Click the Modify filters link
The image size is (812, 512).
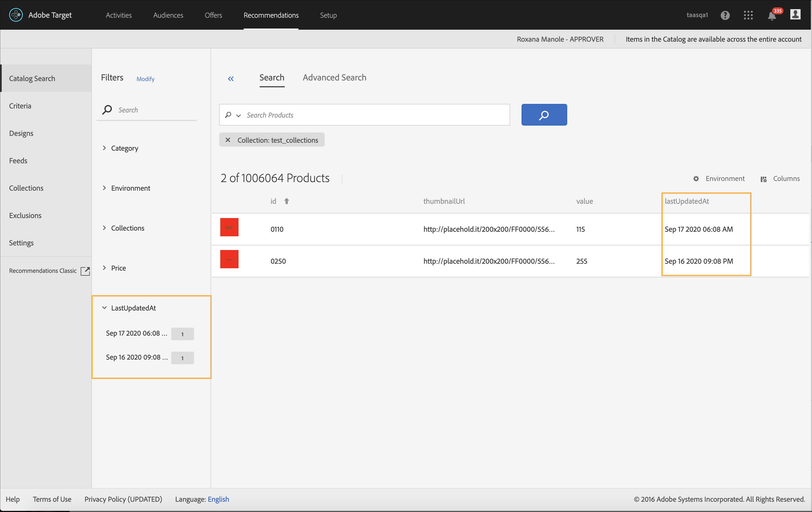pos(145,79)
